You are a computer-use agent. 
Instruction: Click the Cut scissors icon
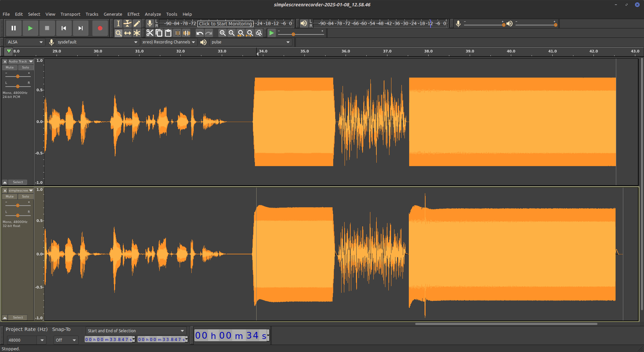tap(150, 33)
